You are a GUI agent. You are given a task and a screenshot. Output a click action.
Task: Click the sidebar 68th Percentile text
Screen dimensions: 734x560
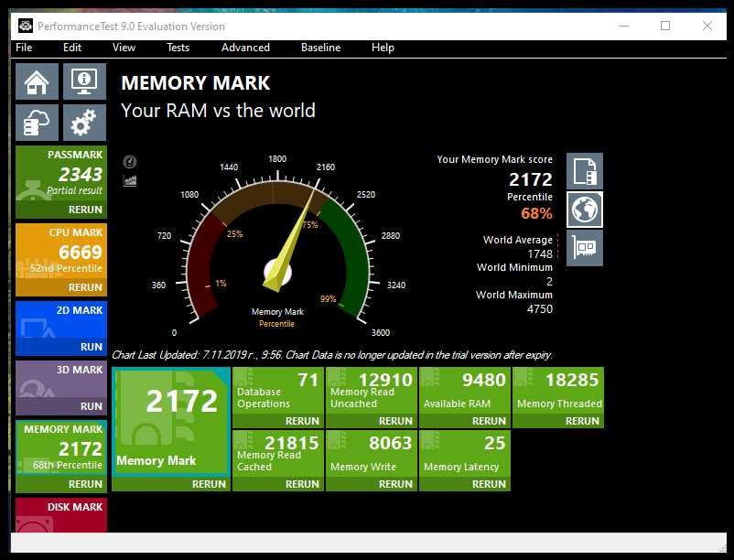coord(68,465)
